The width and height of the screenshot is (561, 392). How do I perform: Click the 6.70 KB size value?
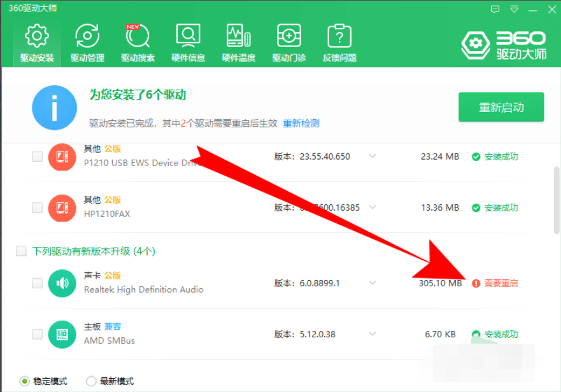point(440,335)
